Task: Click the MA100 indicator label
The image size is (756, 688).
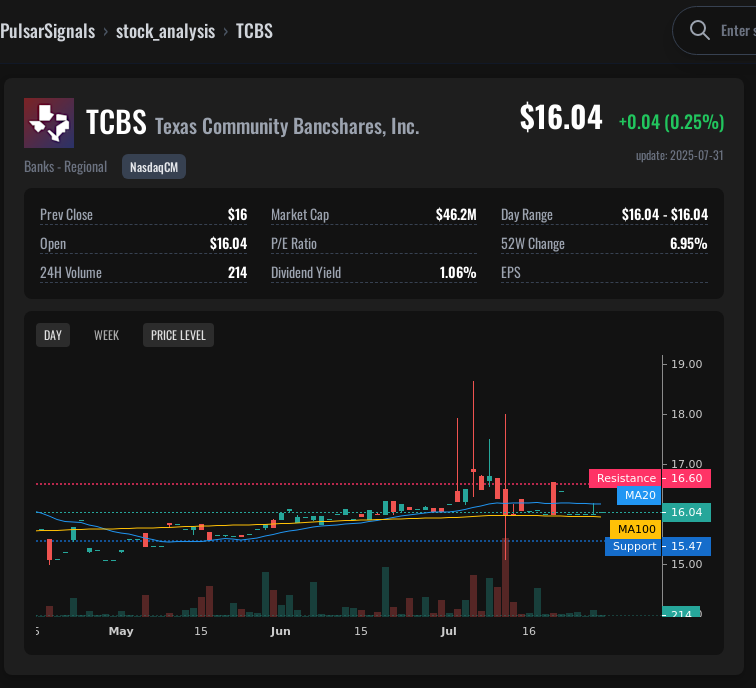Action: 636,529
